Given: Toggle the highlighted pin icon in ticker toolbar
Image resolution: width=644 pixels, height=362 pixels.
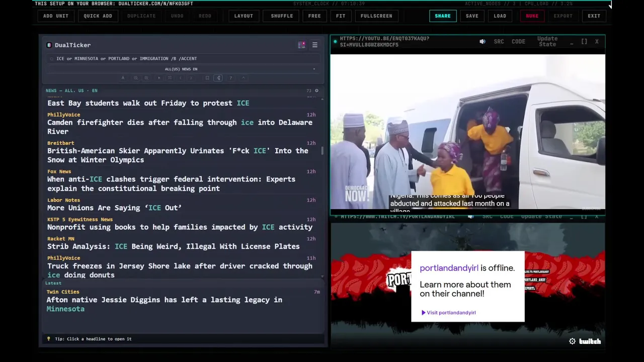Looking at the screenshot, I should point(218,78).
